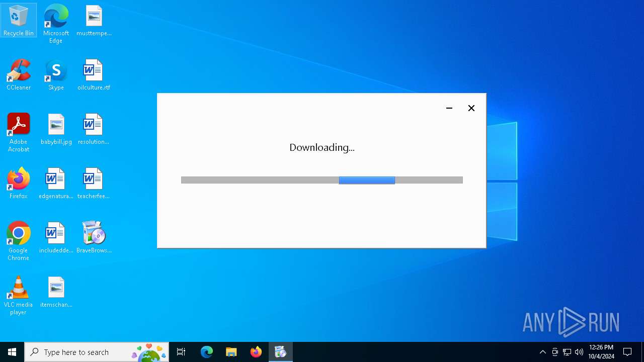Open the network status tray icon
The image size is (644, 362).
567,352
